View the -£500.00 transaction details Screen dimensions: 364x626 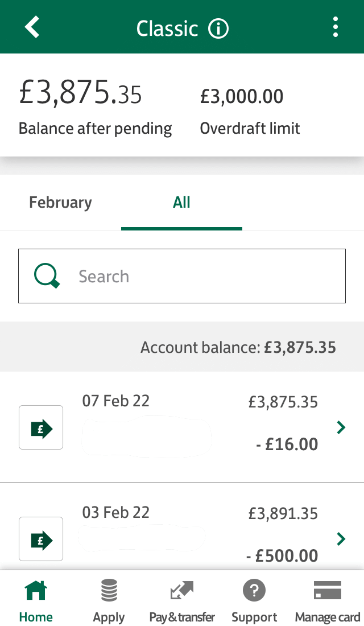tap(282, 555)
